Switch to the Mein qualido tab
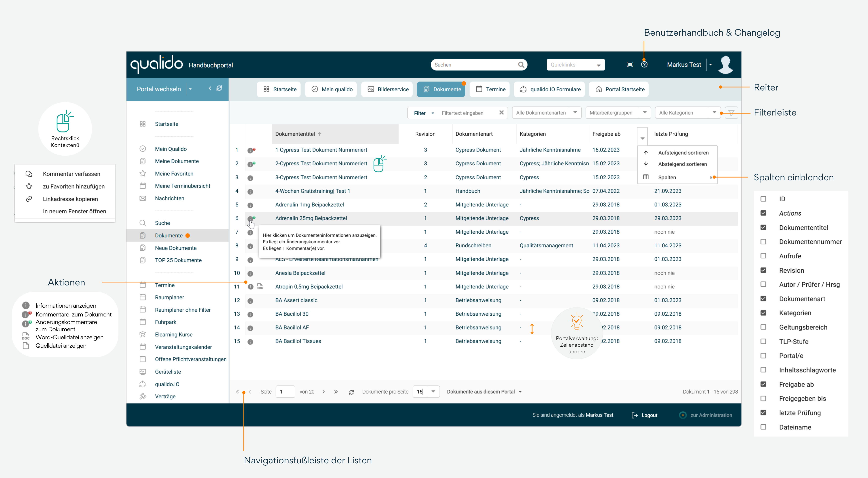 331,89
